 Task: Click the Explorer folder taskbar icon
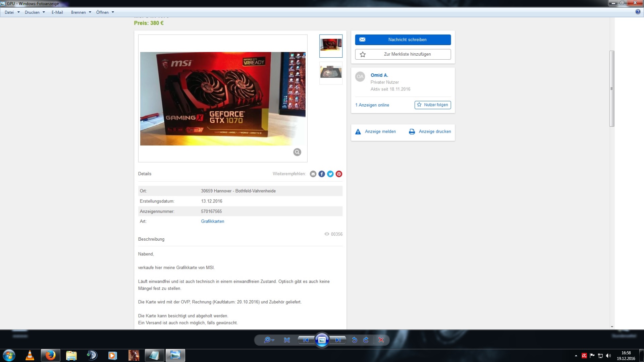click(x=71, y=355)
